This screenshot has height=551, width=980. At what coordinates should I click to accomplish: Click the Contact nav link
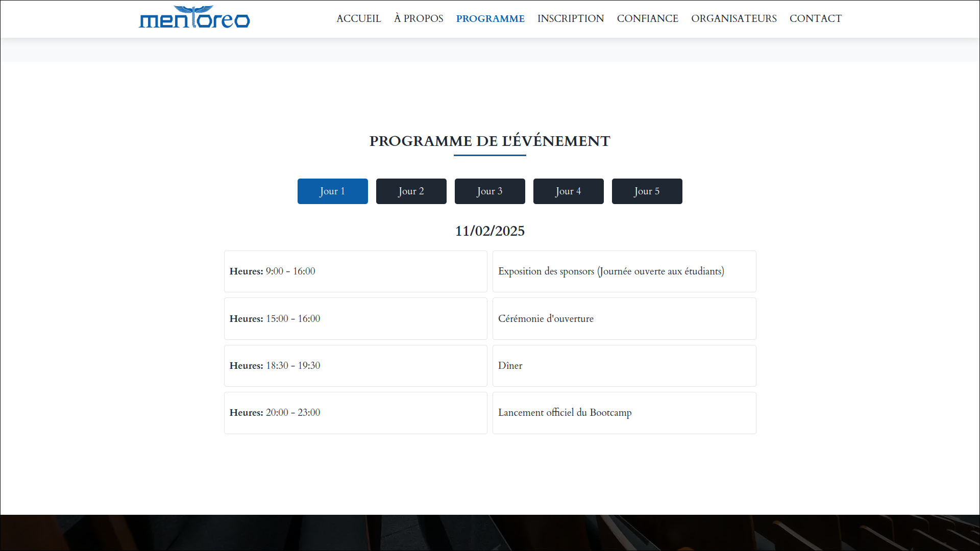[x=815, y=18]
